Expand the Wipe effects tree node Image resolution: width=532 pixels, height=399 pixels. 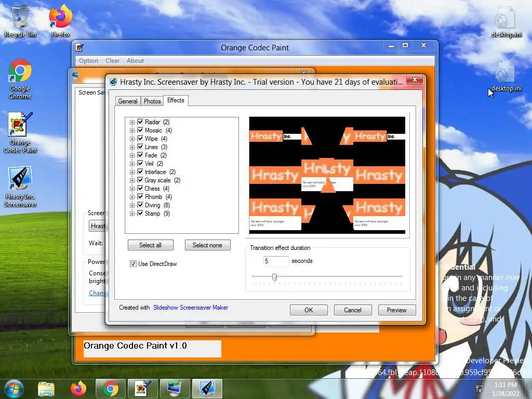(132, 139)
